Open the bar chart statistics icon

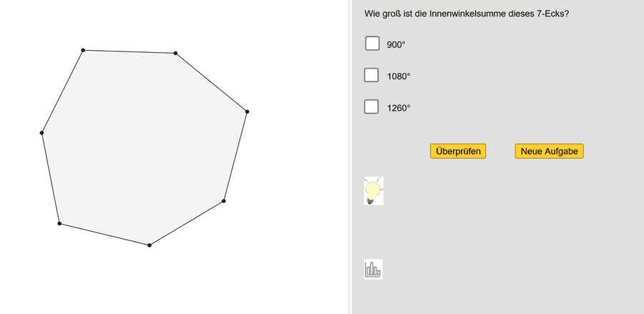(373, 269)
